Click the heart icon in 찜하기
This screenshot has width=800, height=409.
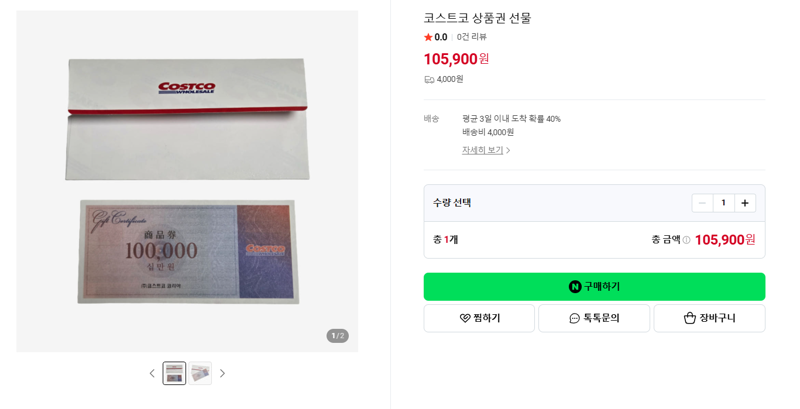[465, 318]
